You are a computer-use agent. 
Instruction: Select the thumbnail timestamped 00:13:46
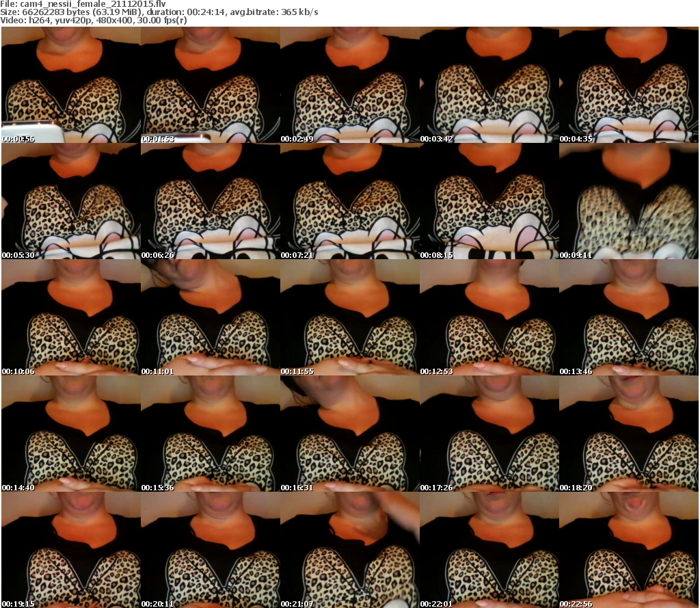tap(629, 317)
